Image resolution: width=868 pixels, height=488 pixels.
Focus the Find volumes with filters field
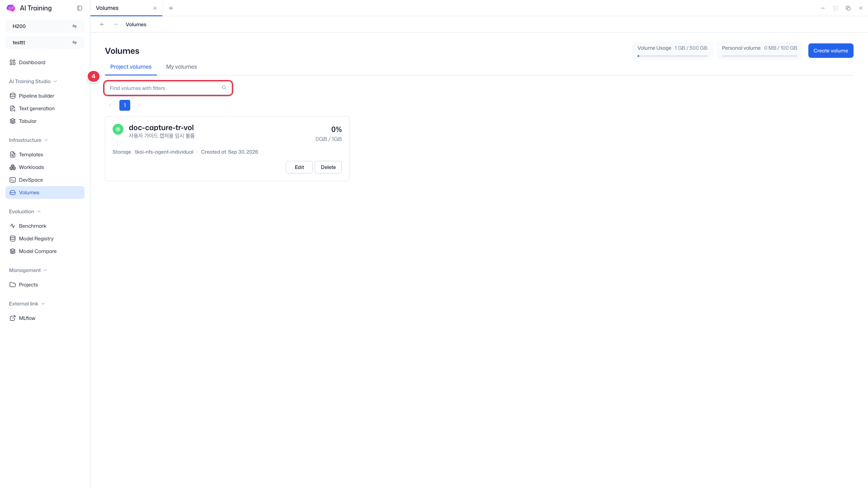(x=168, y=88)
